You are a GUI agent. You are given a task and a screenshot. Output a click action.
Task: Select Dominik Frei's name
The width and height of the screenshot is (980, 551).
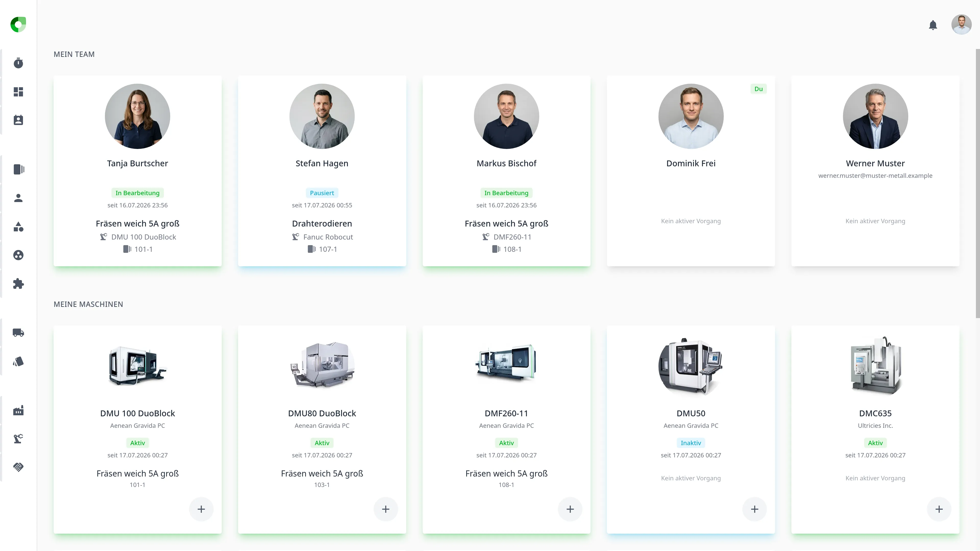click(x=691, y=164)
